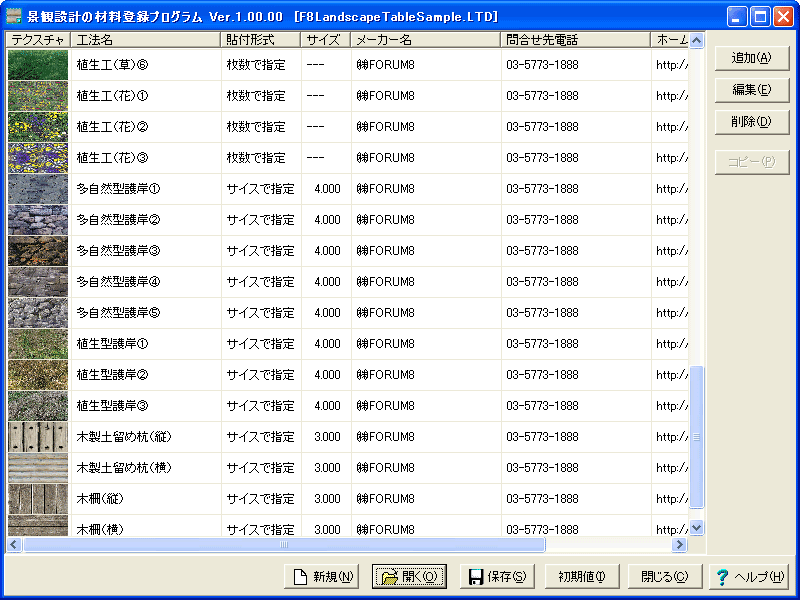Click phone 03-5773-1888 in 植生型護岸③ row

click(x=542, y=406)
